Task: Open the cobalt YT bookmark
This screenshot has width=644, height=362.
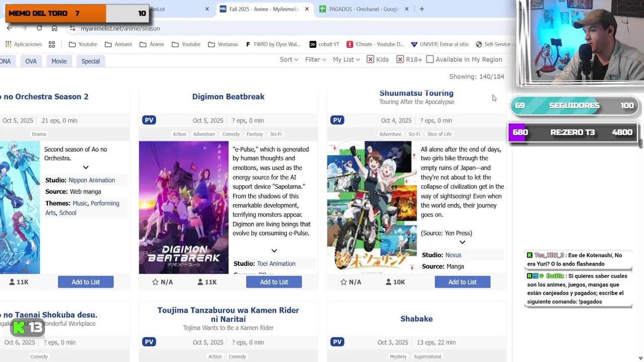Action: click(324, 44)
